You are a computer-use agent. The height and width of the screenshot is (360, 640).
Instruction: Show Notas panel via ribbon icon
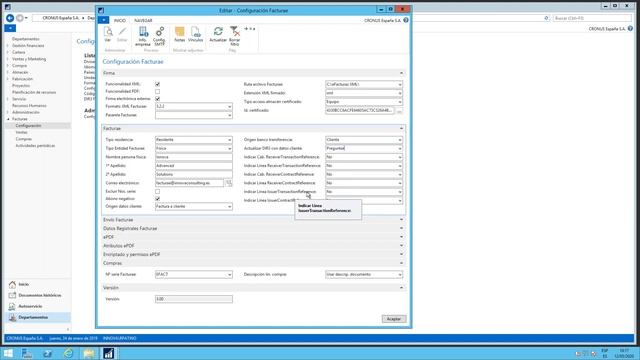180,34
